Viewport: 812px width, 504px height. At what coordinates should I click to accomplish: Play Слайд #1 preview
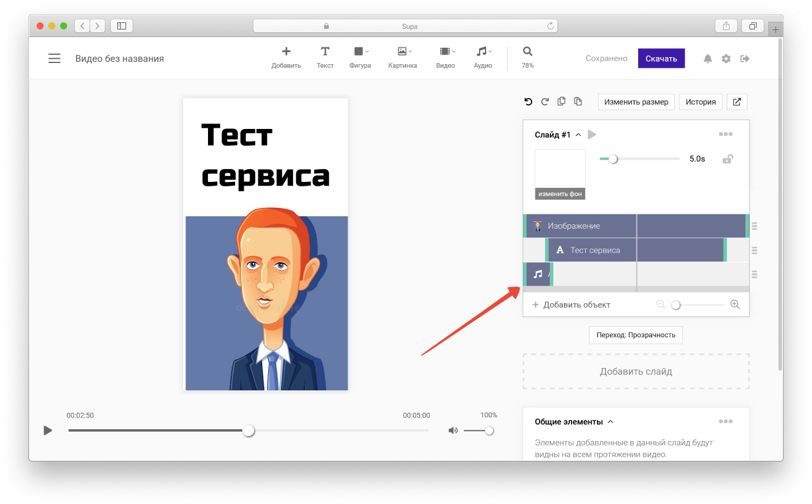point(592,135)
